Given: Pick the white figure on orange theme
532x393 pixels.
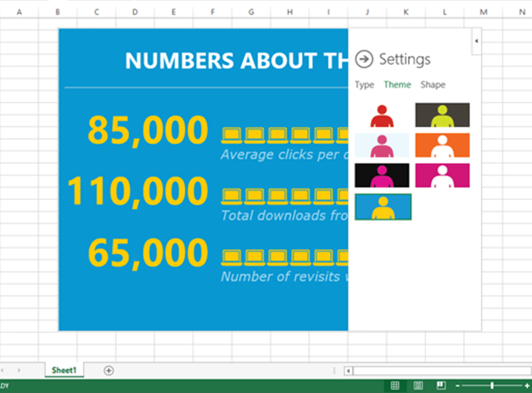Looking at the screenshot, I should click(x=443, y=146).
